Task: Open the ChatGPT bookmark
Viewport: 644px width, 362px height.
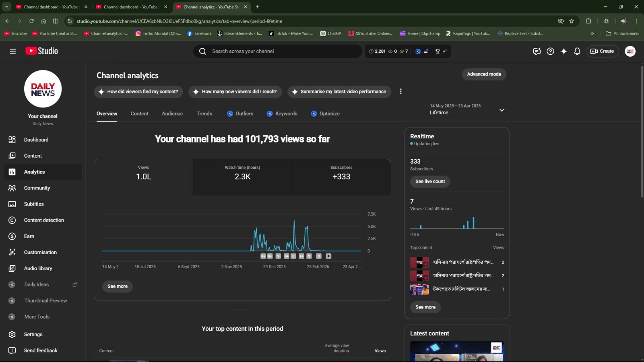Action: point(332,33)
